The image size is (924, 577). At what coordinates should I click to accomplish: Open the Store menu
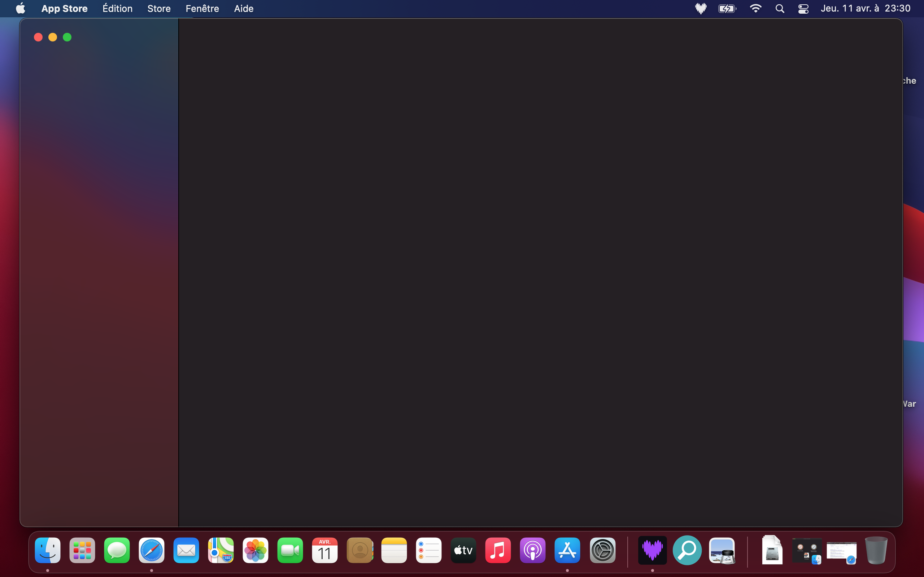tap(159, 8)
